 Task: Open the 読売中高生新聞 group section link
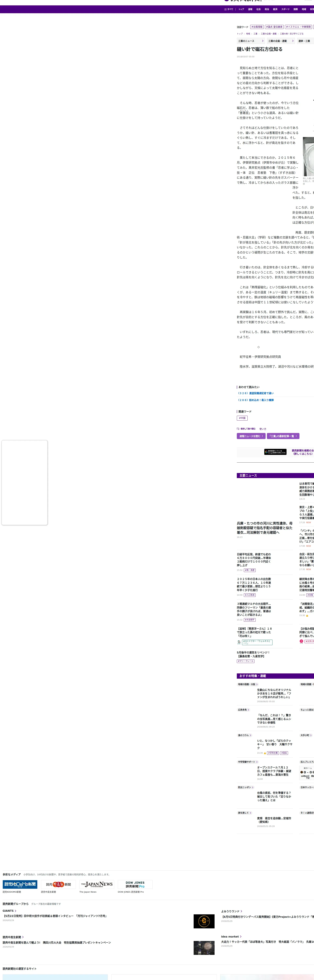click(x=13, y=937)
